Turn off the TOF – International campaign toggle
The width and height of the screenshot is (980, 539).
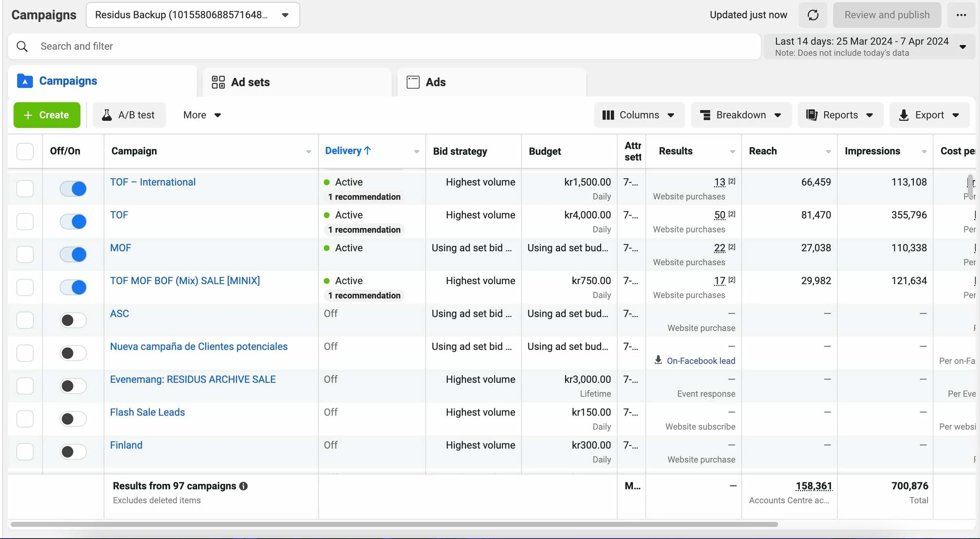tap(73, 189)
